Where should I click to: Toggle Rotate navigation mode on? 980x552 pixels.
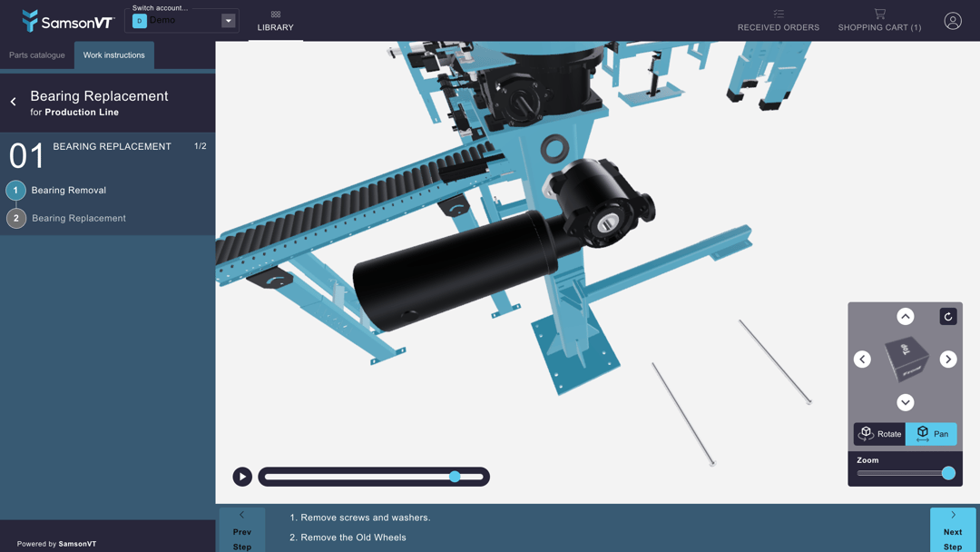(878, 433)
